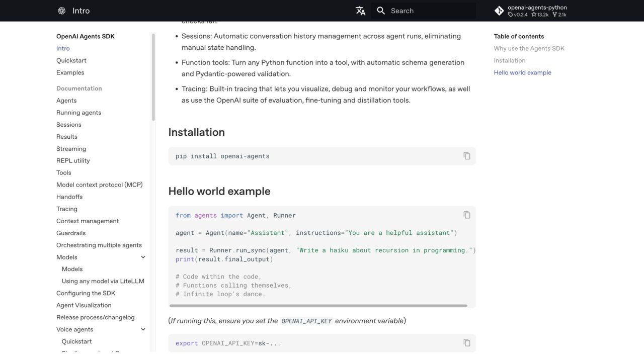Click the OpenAI logo in the header
Image resolution: width=644 pixels, height=363 pixels.
tap(61, 10)
